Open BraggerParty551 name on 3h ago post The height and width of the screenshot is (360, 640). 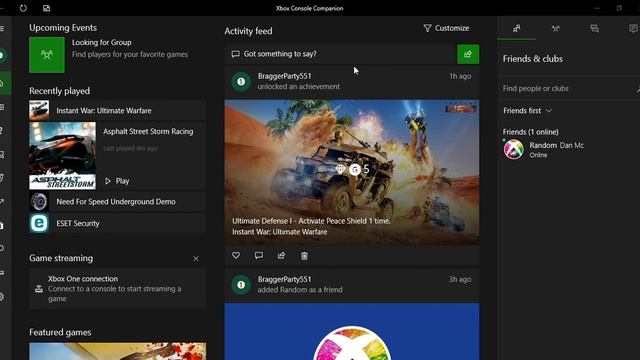(284, 279)
